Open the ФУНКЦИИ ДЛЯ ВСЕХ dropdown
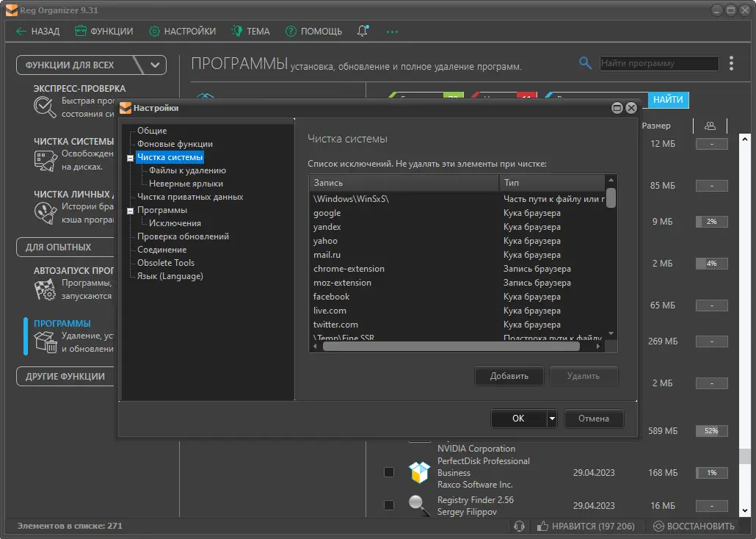 click(x=155, y=65)
